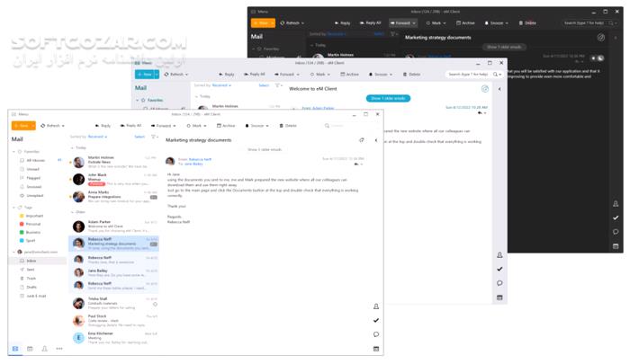Open the email from John Black
Screen dimensions: 630x364
(x=114, y=180)
